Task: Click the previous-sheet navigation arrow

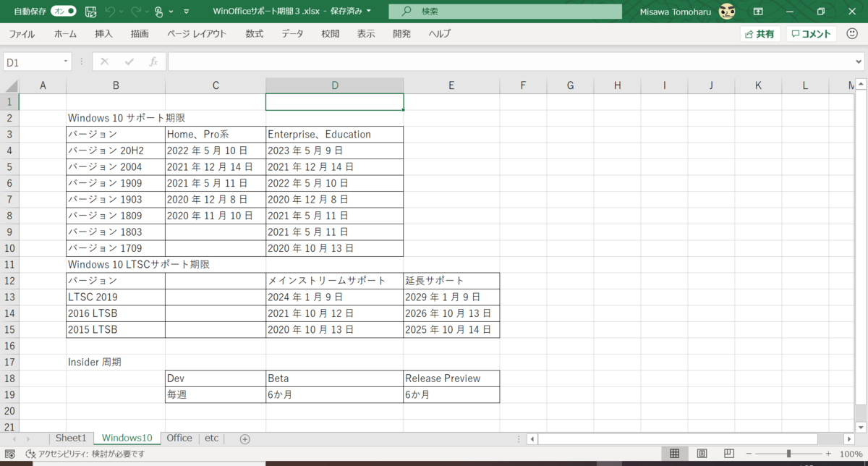Action: [14, 439]
